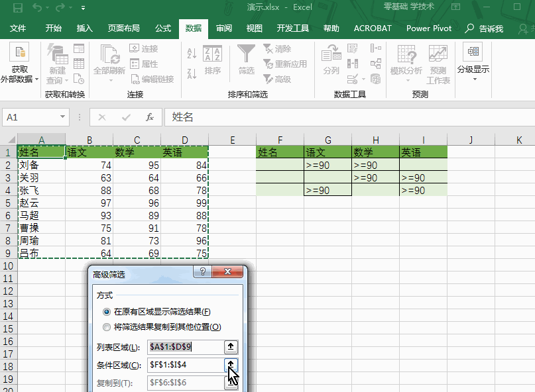Click 清除 to clear the filter
Image resolution: width=535 pixels, height=392 pixels.
click(277, 49)
